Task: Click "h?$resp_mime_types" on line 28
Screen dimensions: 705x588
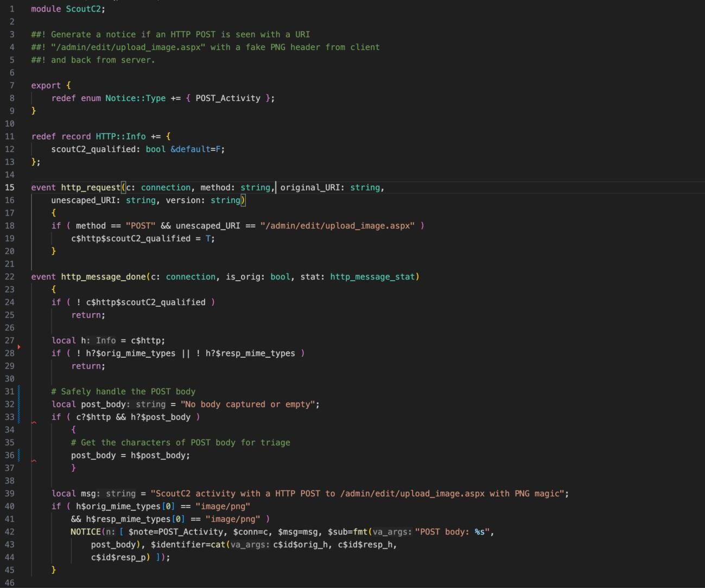Action: coord(250,353)
